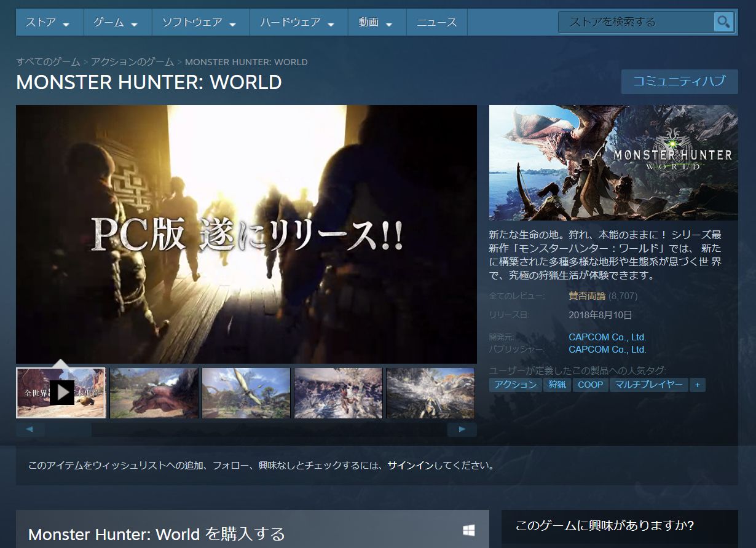Image resolution: width=756 pixels, height=548 pixels.
Task: Click the main trailer video player
Action: [246, 234]
